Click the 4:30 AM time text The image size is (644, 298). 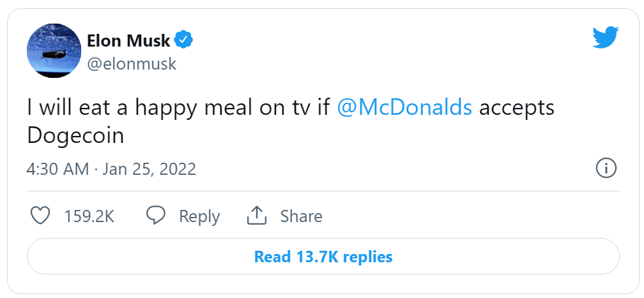(x=57, y=169)
